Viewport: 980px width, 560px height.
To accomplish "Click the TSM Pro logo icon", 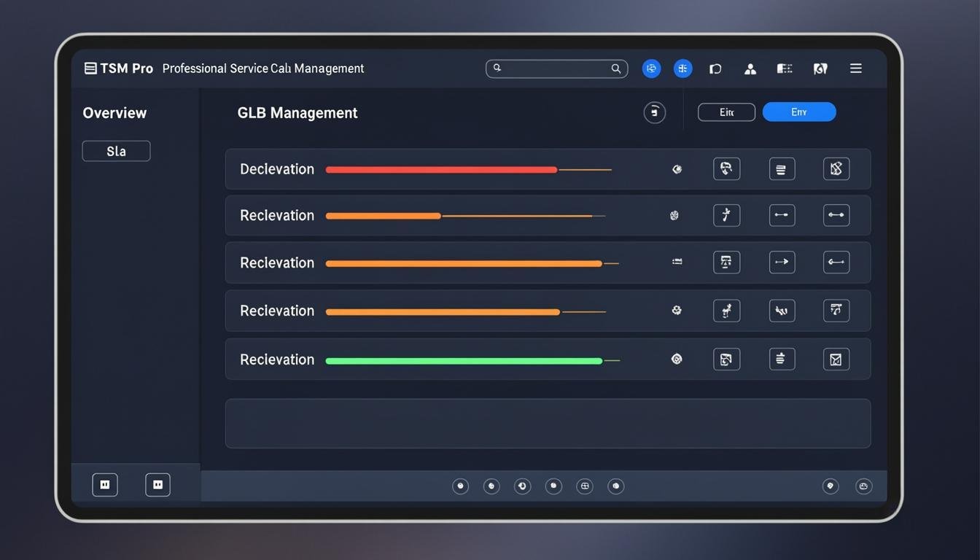I will (x=90, y=69).
